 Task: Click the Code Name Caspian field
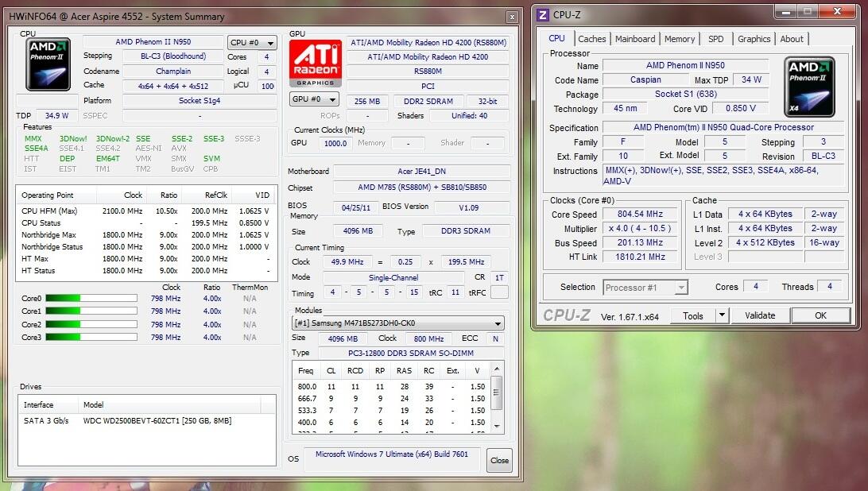pos(645,79)
